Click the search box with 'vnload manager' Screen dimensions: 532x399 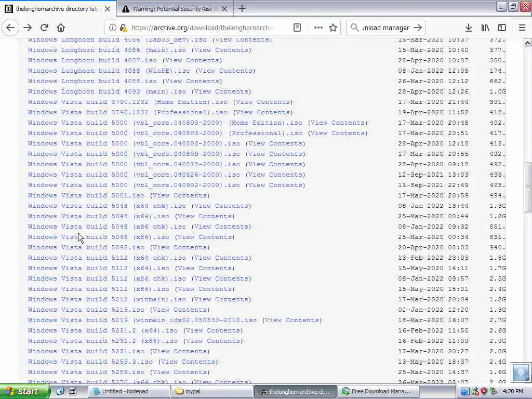tap(385, 28)
